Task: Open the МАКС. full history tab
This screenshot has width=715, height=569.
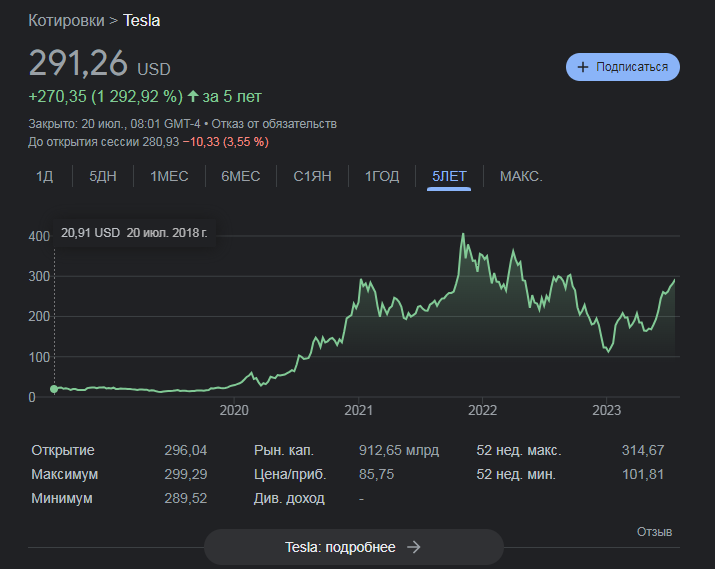Action: pos(521,176)
